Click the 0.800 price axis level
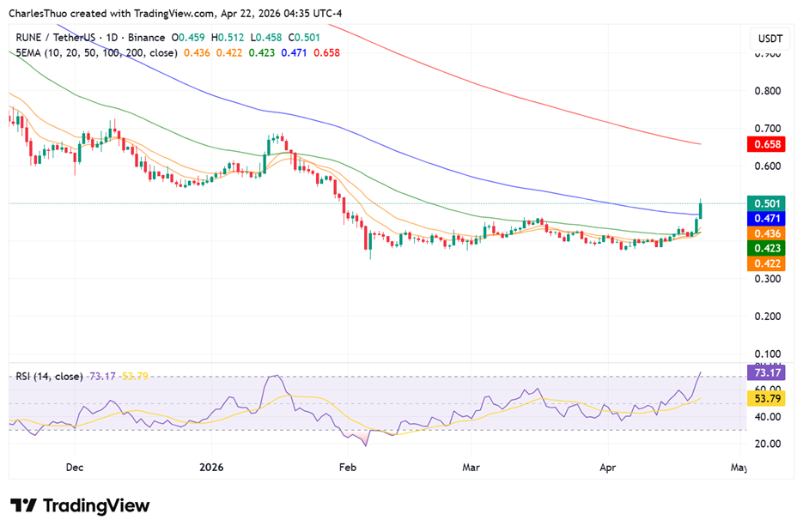Screen dimensions: 803x532 click(767, 91)
